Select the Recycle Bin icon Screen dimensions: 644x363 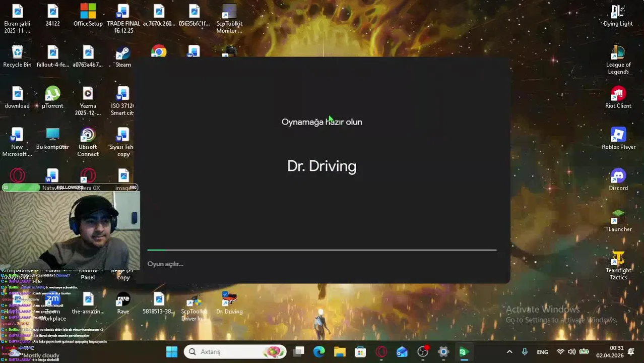pyautogui.click(x=17, y=57)
